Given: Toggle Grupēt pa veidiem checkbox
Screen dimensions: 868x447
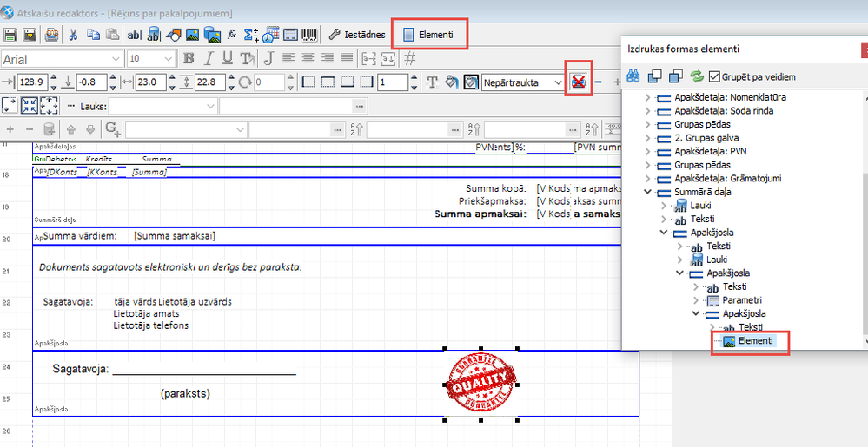Looking at the screenshot, I should [x=713, y=76].
